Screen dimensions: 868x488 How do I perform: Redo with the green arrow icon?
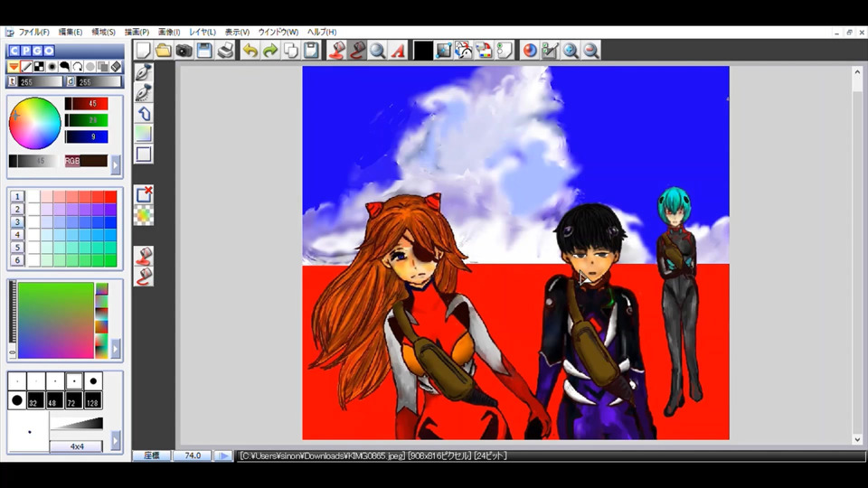tap(270, 51)
